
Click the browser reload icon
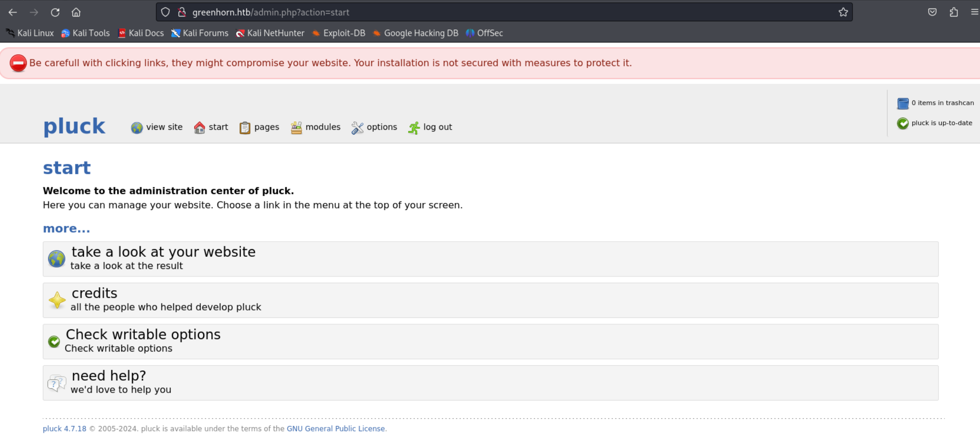click(x=55, y=12)
